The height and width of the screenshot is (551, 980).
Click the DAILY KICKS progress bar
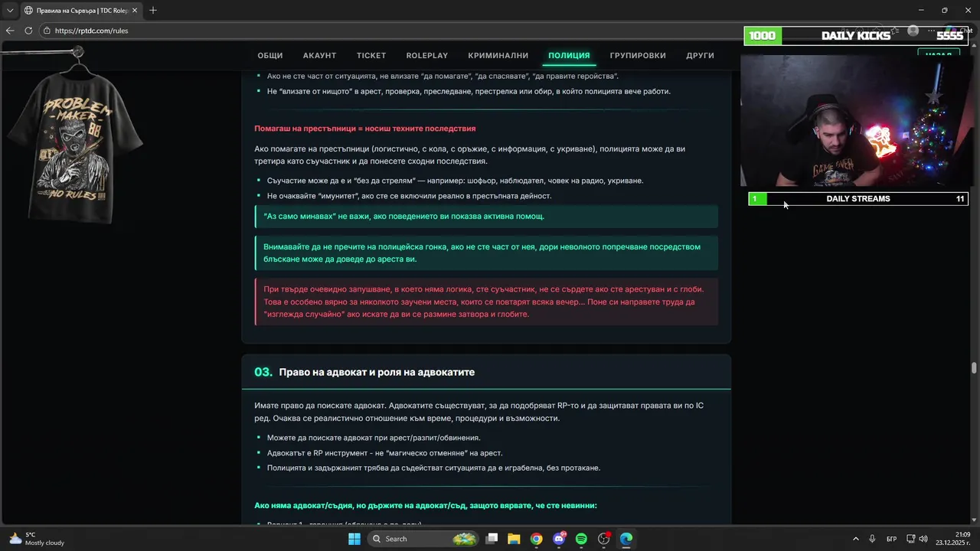coord(855,36)
